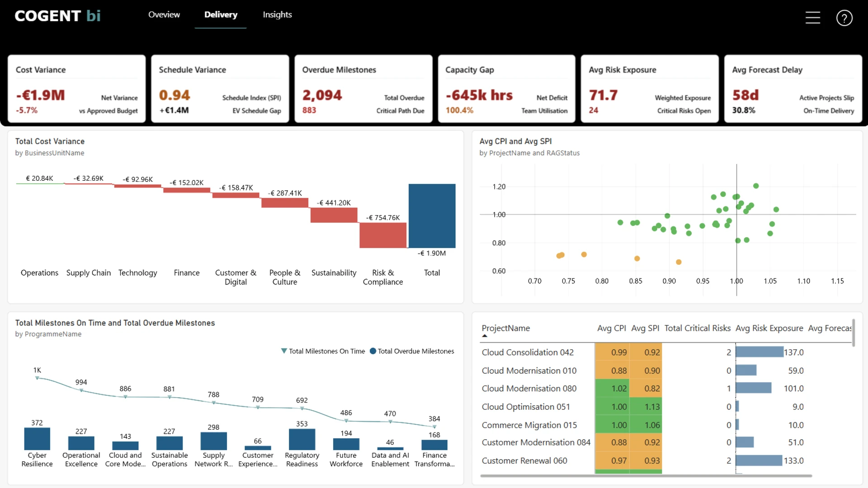Click the table horizontal scrollbar

click(x=646, y=475)
